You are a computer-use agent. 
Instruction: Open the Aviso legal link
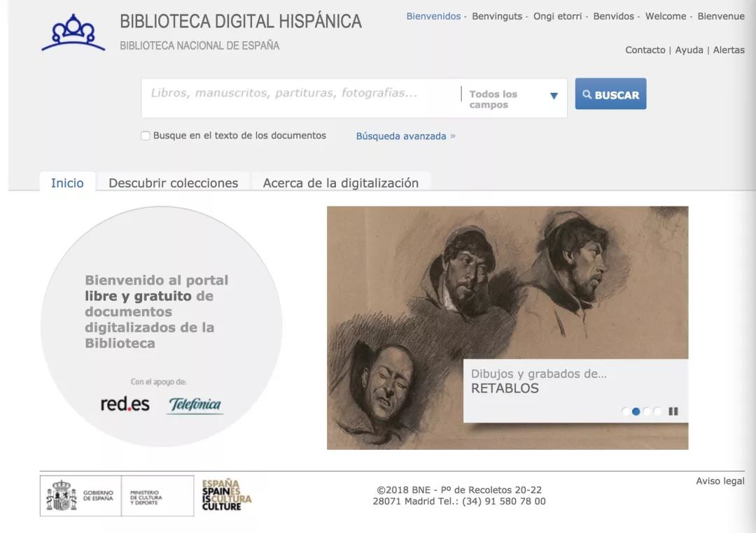tap(720, 481)
